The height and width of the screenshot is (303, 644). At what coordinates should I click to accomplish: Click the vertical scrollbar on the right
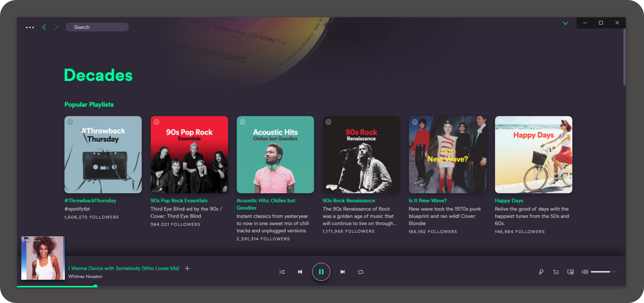(x=624, y=57)
